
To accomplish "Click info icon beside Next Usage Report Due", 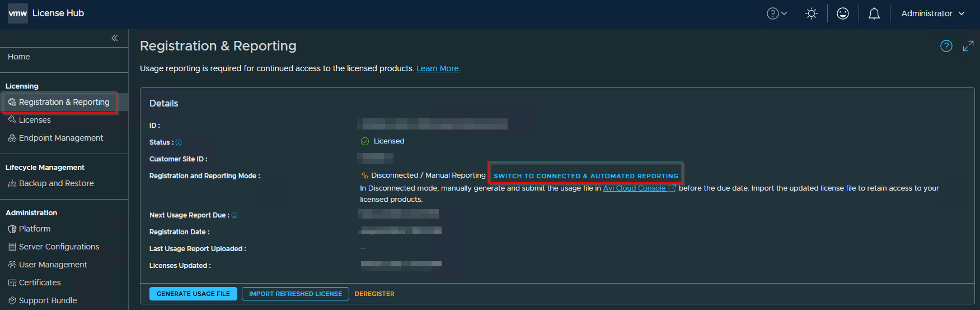I will tap(235, 215).
